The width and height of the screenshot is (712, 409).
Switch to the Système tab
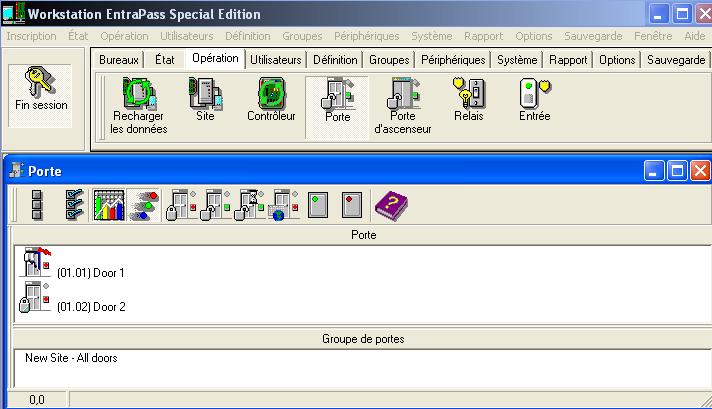coord(517,59)
